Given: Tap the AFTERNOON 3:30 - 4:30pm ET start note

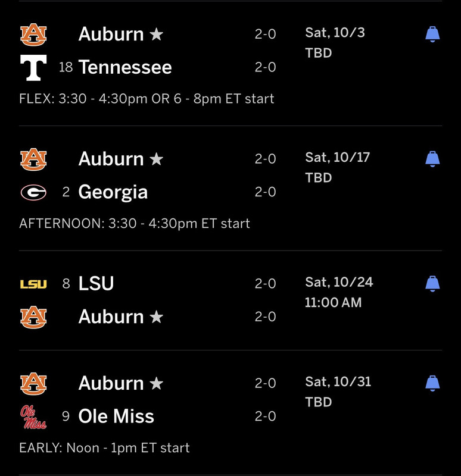Looking at the screenshot, I should pos(135,224).
